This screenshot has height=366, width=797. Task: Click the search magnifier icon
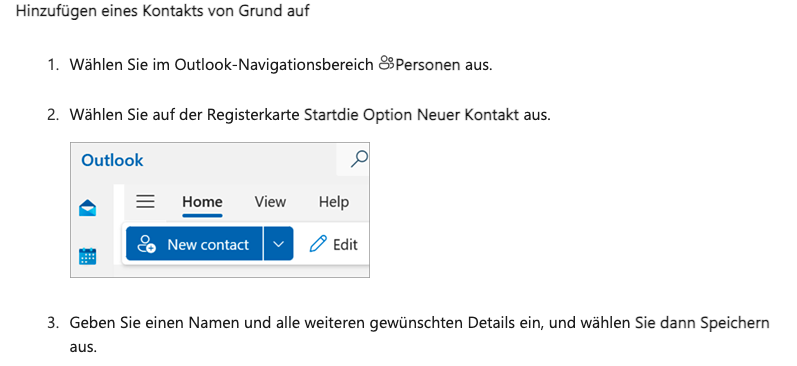coord(359,159)
